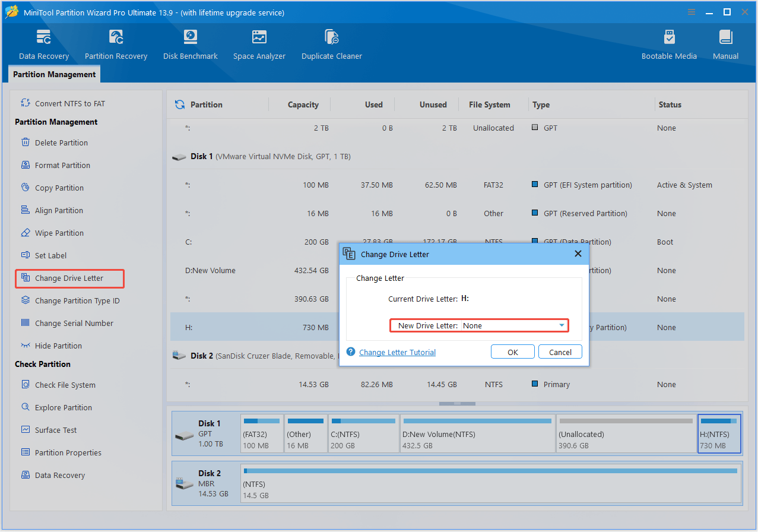
Task: Run Check File System from the sidebar
Action: coord(58,385)
